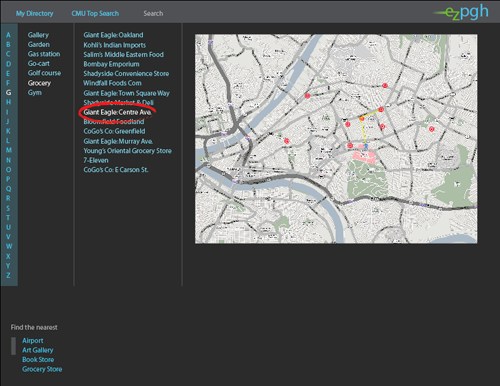Open Young's Oriental Grocery Store listing
Image resolution: width=500 pixels, height=386 pixels.
coord(128,151)
